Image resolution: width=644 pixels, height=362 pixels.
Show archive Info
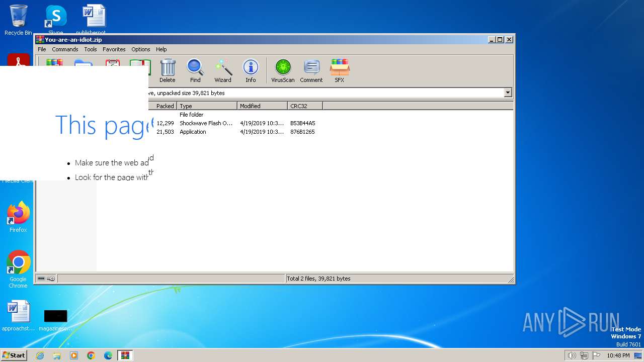click(x=251, y=70)
